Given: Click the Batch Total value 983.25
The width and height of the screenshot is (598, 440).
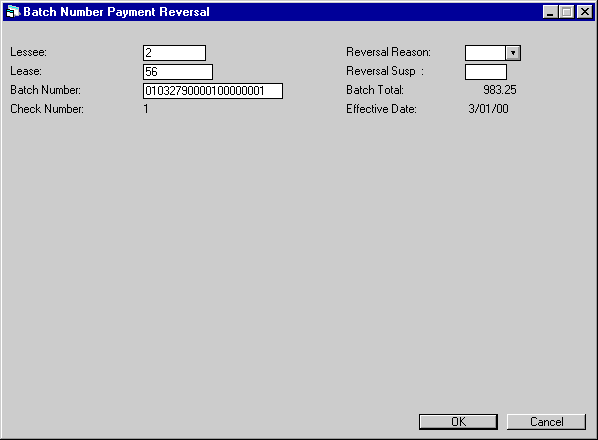Looking at the screenshot, I should click(500, 90).
